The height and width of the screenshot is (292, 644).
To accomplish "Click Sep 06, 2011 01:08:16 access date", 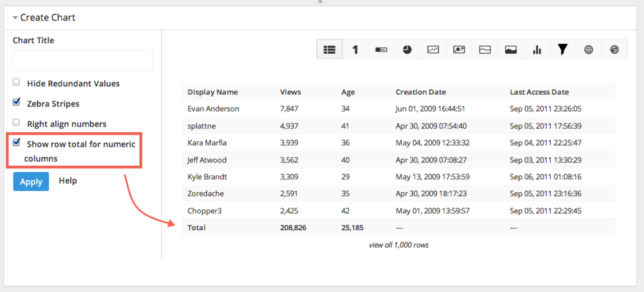I will coord(545,177).
